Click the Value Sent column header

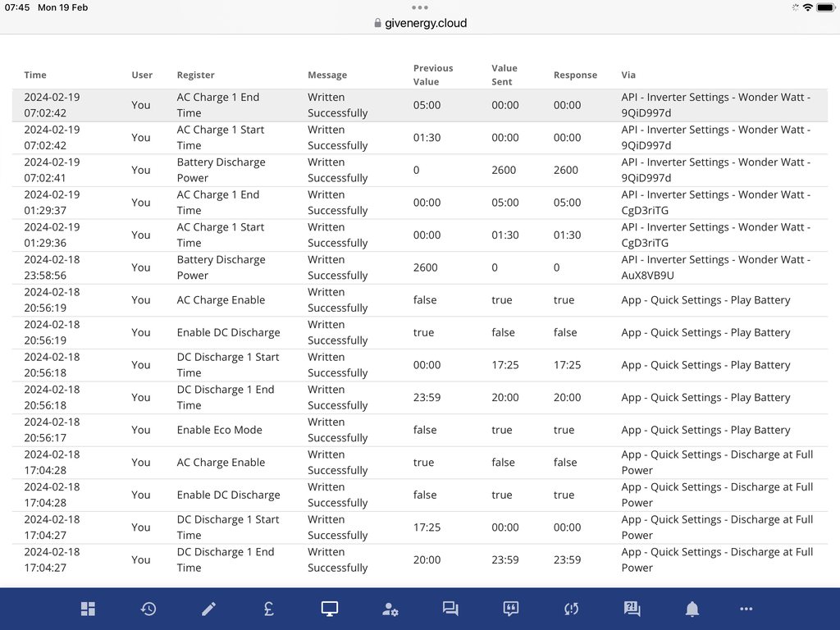coord(504,75)
